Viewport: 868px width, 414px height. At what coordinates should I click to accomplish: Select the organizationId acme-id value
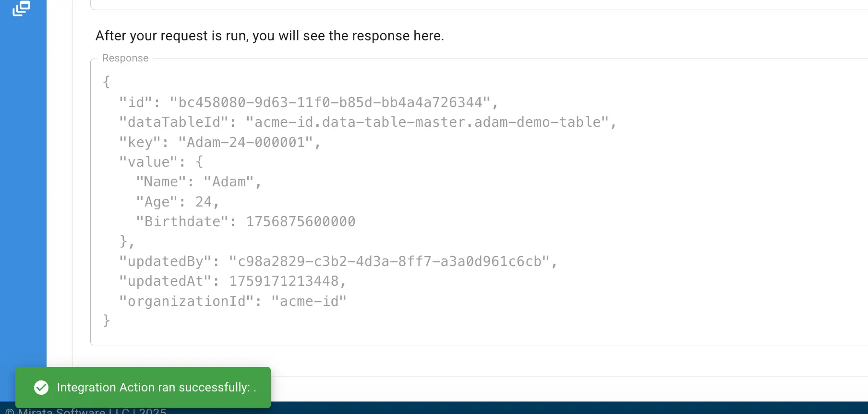tap(310, 301)
